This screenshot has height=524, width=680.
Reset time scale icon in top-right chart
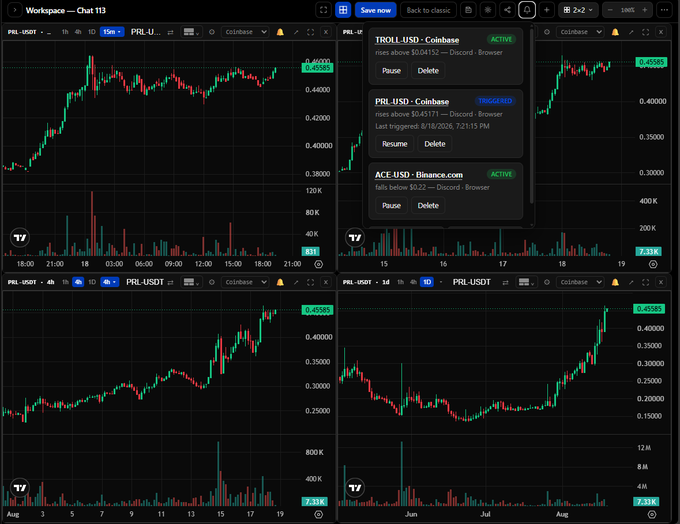click(653, 264)
